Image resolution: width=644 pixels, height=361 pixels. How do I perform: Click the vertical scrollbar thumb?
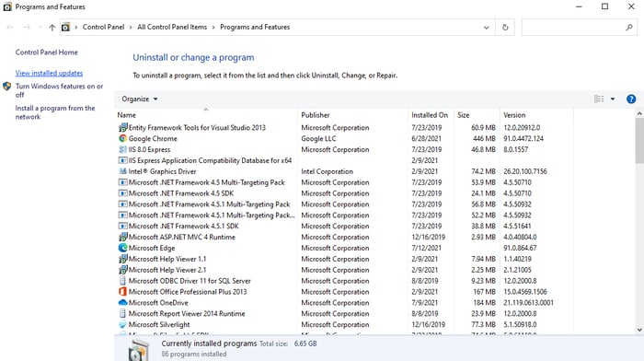(639, 140)
